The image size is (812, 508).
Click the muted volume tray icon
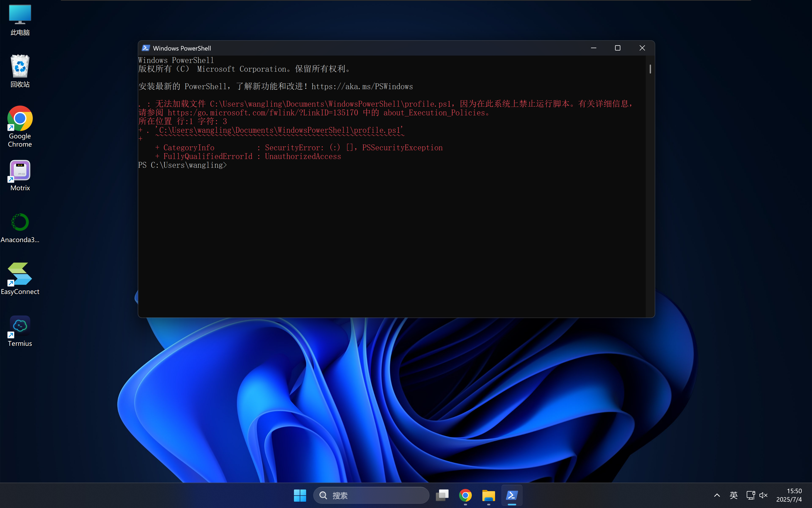763,495
